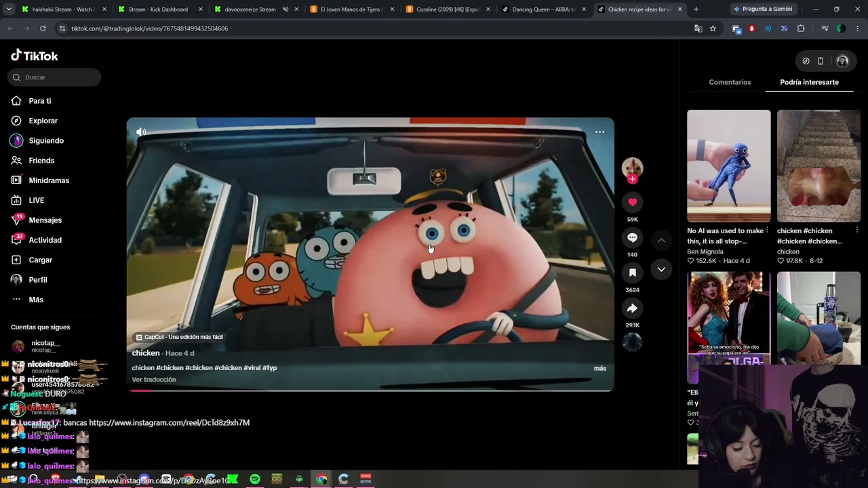The image size is (868, 488).
Task: Open comments with the speech bubble icon
Action: click(632, 237)
